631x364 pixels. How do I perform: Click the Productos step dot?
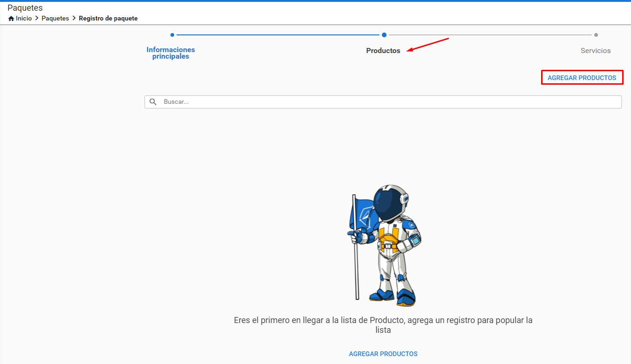[384, 35]
